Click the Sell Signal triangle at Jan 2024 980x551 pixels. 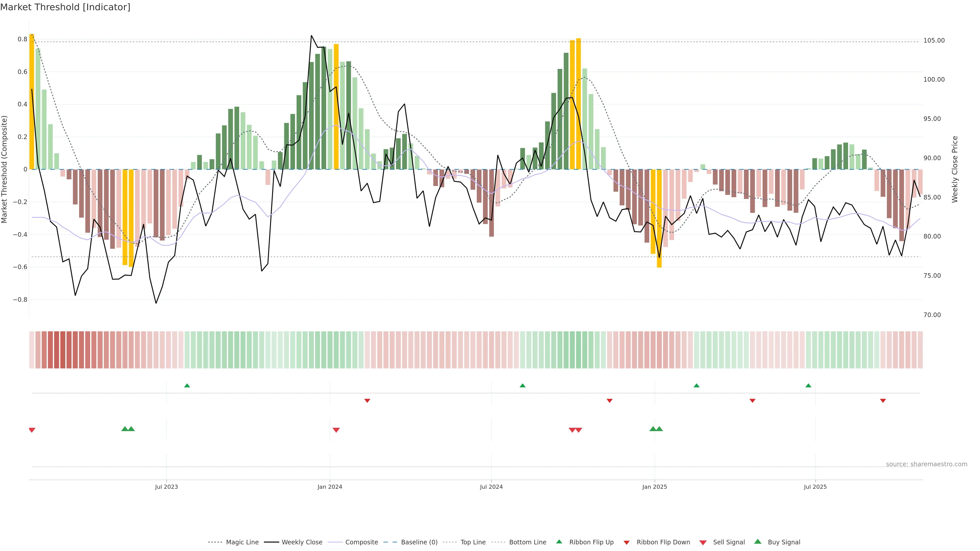pyautogui.click(x=336, y=430)
